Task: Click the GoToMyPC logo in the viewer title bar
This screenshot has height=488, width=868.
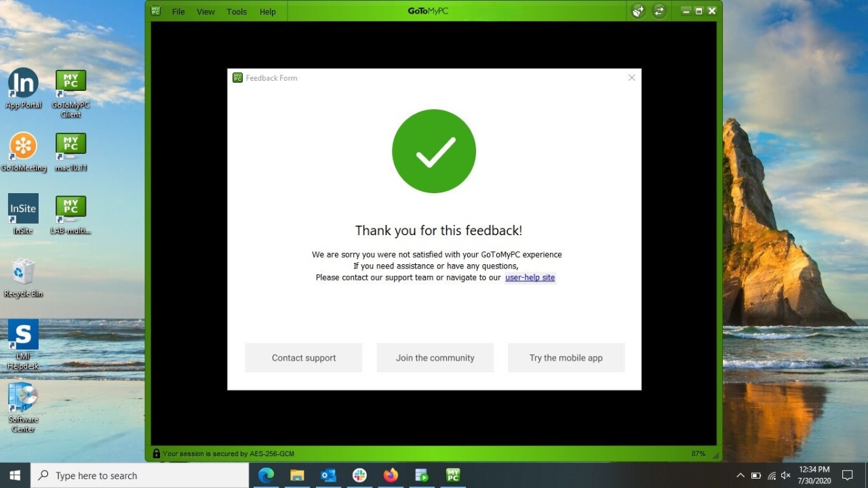Action: tap(156, 11)
